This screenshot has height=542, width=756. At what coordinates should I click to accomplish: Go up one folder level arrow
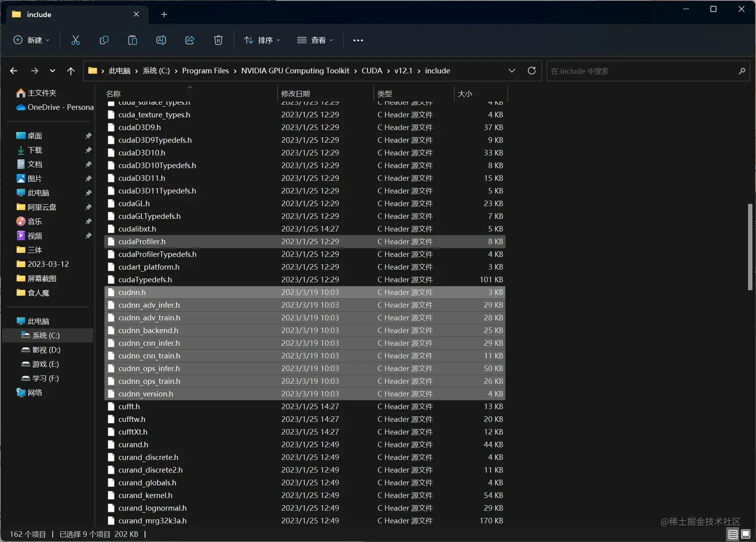pyautogui.click(x=70, y=71)
